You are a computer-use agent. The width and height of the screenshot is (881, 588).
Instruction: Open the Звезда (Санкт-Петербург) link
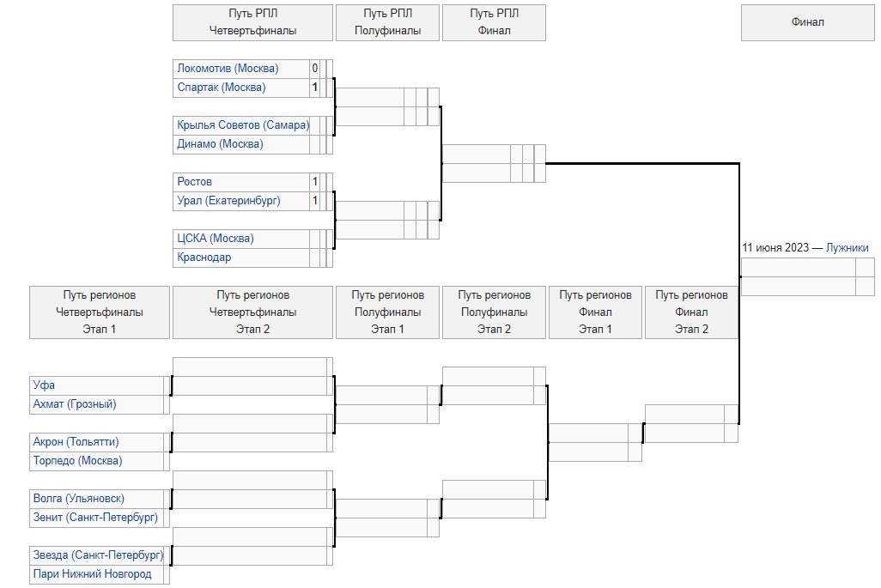click(98, 555)
